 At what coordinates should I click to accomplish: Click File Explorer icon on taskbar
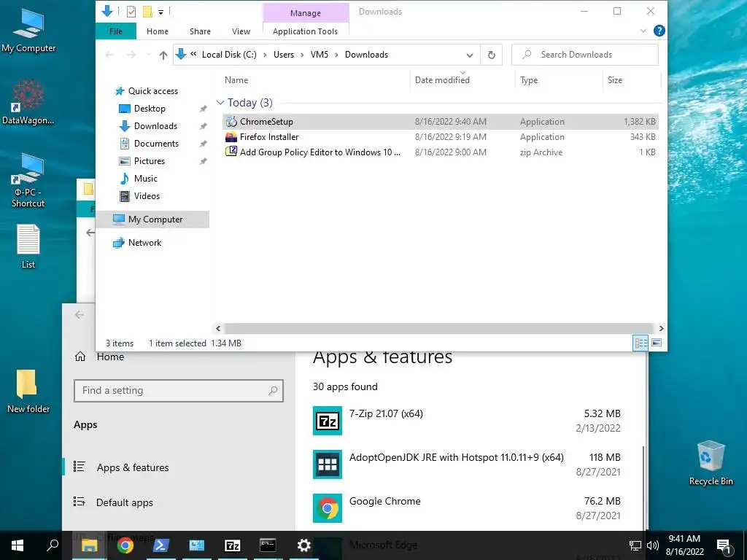(x=89, y=545)
